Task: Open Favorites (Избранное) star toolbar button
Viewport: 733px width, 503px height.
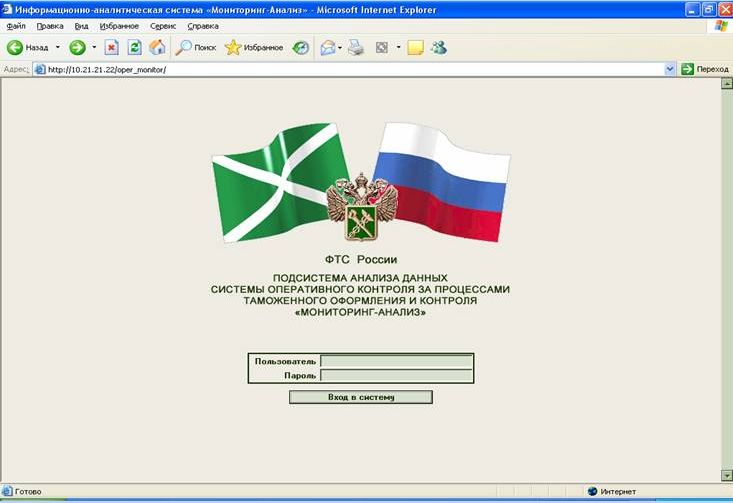Action: coord(254,47)
